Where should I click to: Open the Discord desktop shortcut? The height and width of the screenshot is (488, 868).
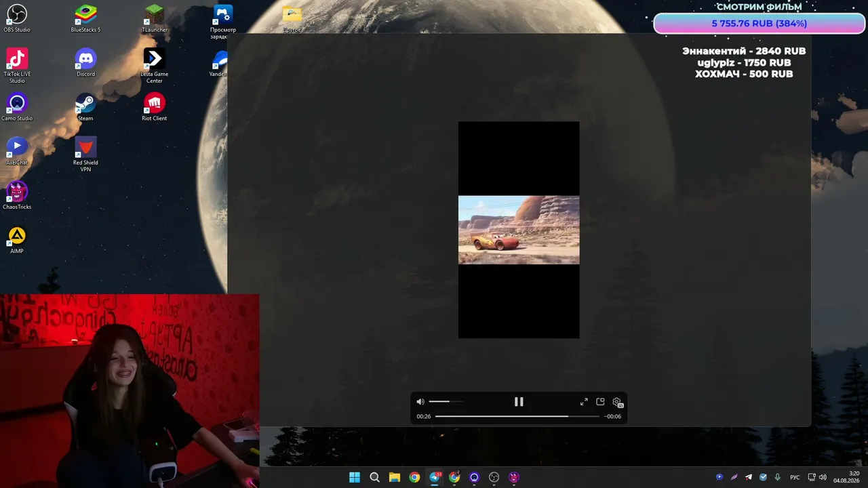coord(85,63)
